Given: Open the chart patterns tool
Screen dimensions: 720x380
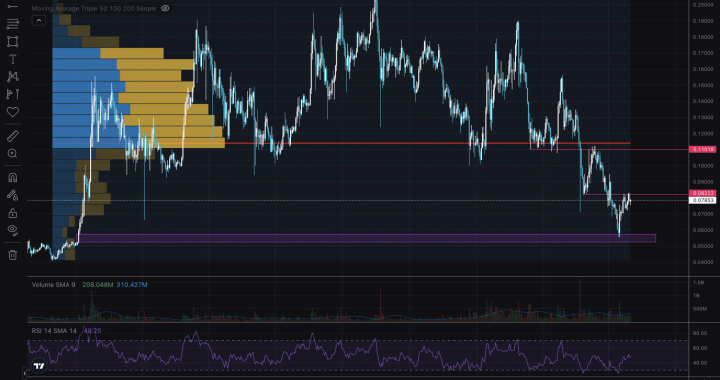Looking at the screenshot, I should tap(12, 77).
